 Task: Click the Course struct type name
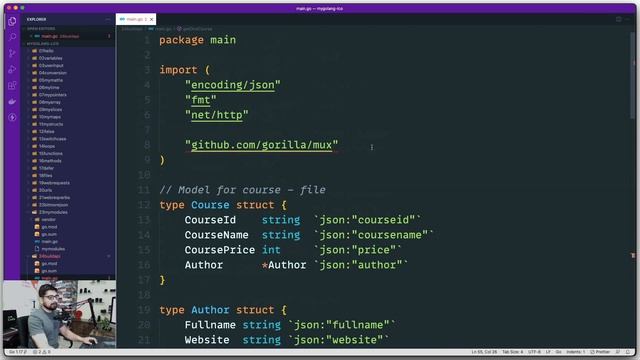coord(210,205)
